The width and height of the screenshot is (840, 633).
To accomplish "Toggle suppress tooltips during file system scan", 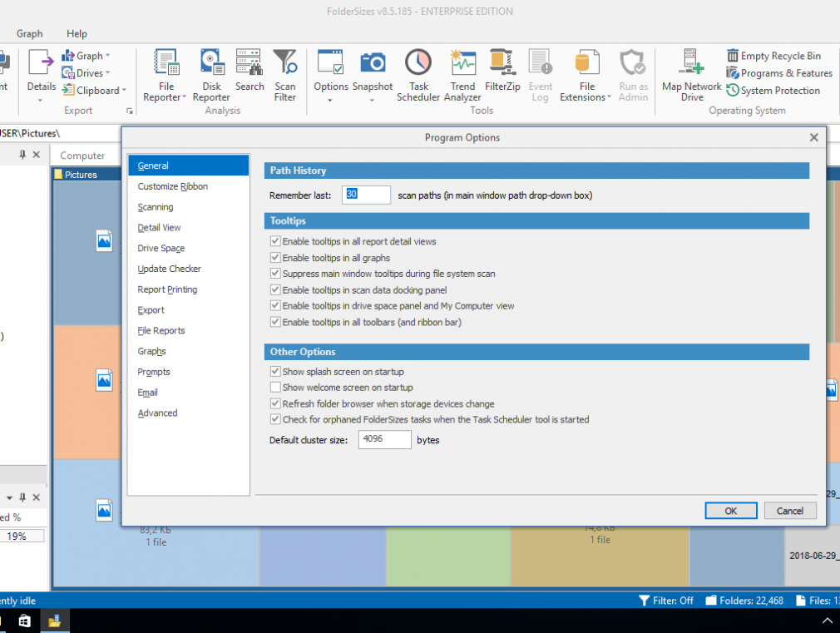I will point(275,274).
